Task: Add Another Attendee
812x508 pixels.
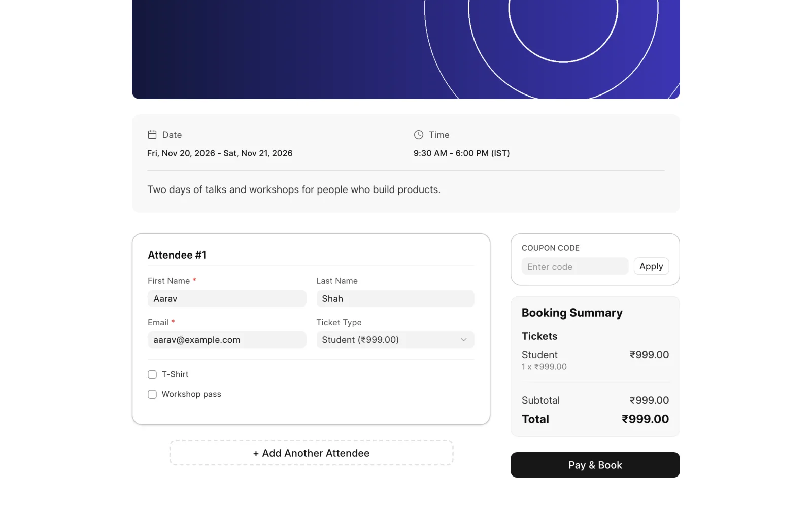Action: 311,453
